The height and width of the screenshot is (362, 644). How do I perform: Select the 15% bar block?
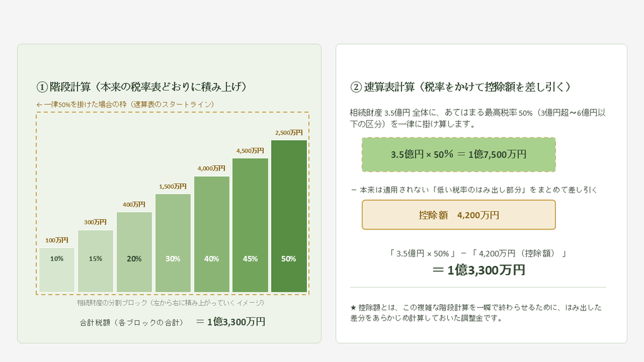(x=96, y=261)
